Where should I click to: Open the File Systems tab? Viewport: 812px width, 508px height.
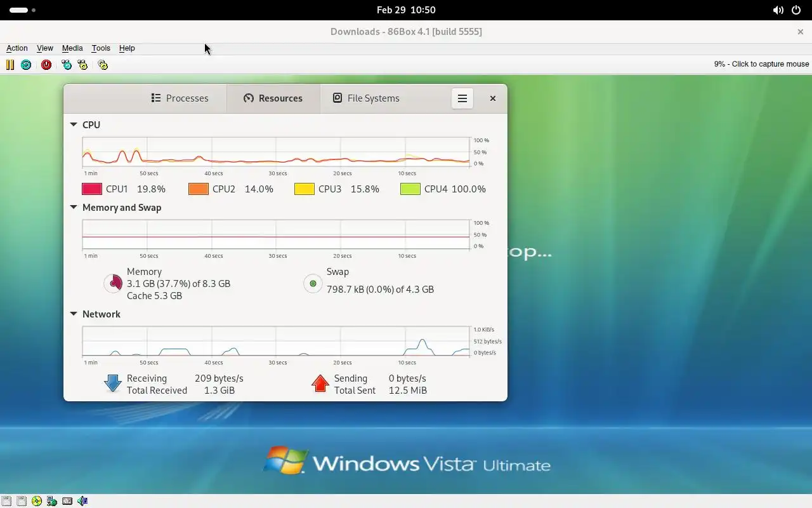coord(367,98)
